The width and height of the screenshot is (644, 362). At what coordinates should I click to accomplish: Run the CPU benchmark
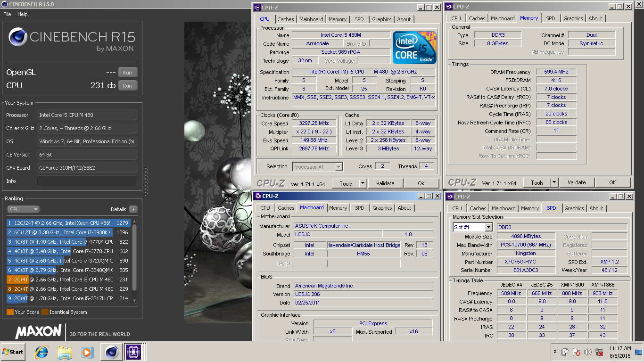[x=127, y=86]
